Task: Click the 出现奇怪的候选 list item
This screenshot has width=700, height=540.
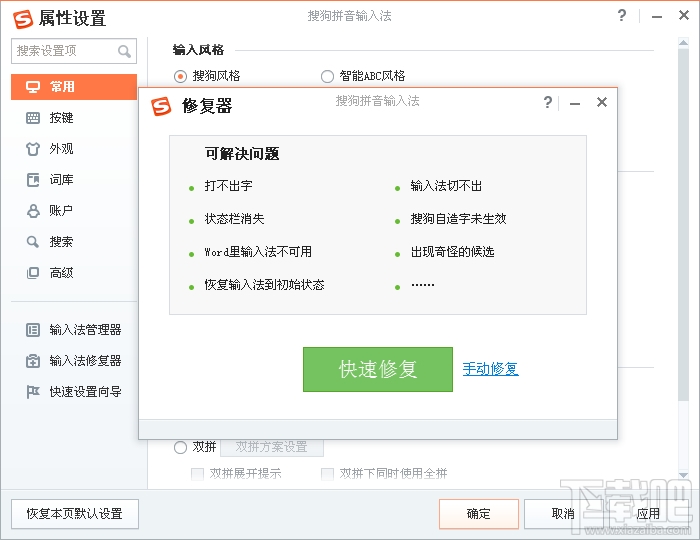Action: click(x=452, y=252)
